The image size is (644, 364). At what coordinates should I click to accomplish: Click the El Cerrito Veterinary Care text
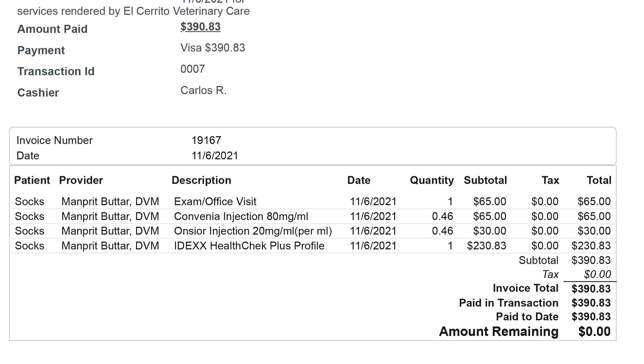point(186,11)
